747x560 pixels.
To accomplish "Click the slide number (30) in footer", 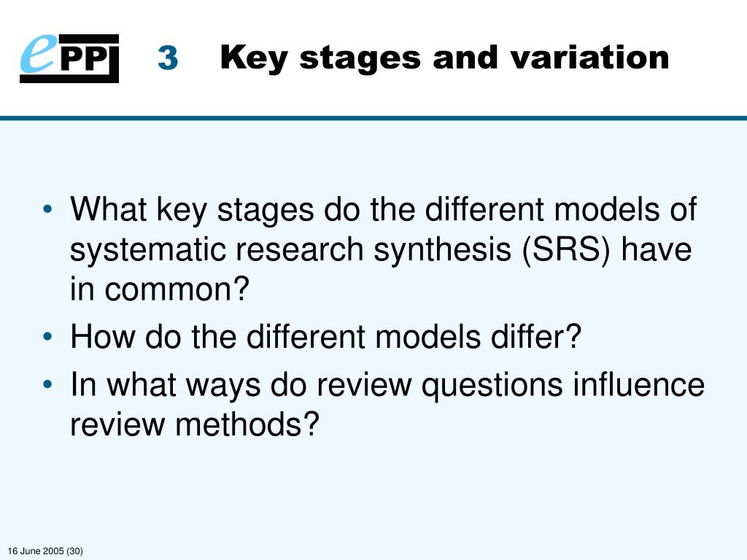I will [x=75, y=551].
